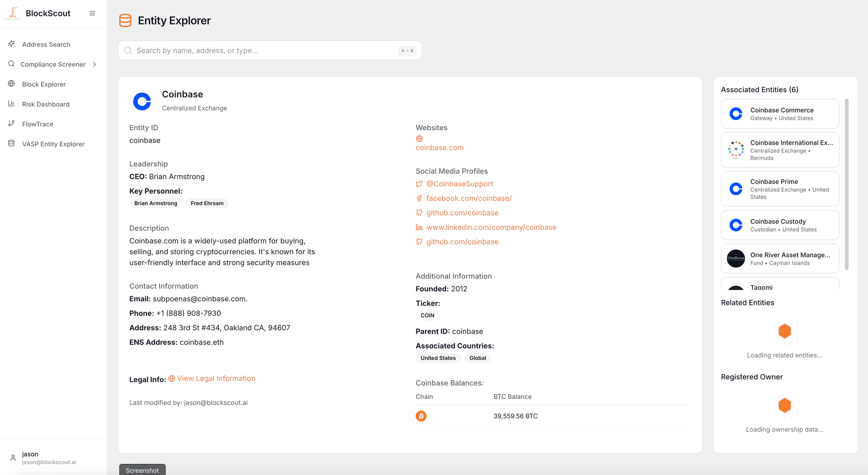Screen dimensions: 868x475
Task: Click the Coinbase logo next to entity name
Action: pos(142,101)
